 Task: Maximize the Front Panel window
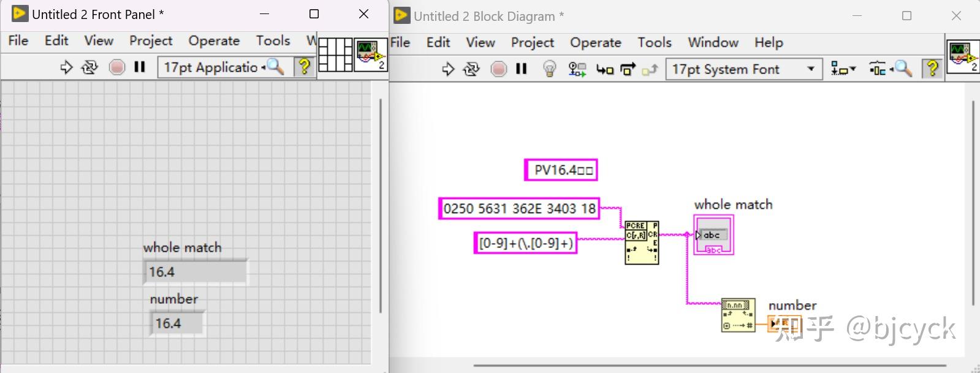(x=314, y=13)
